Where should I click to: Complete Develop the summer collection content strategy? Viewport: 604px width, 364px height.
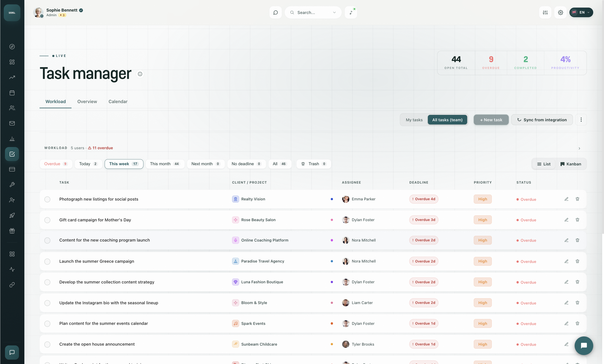[47, 282]
